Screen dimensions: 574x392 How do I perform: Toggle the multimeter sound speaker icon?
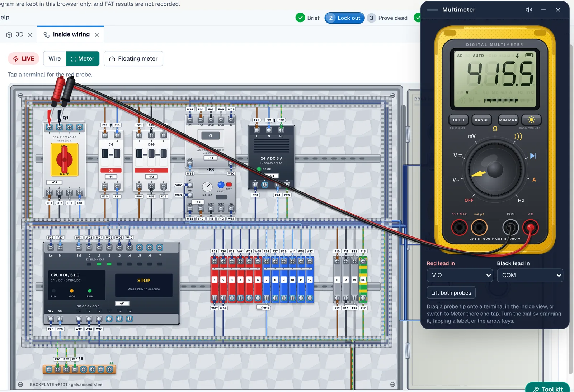(529, 10)
